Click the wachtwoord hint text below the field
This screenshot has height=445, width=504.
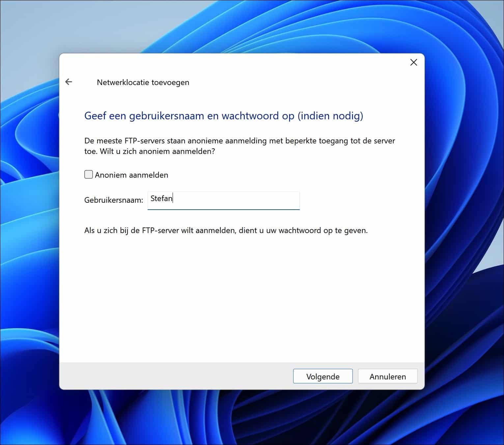[226, 230]
